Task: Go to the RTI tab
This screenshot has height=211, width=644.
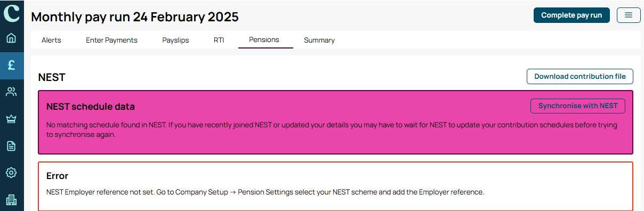Action: point(219,40)
